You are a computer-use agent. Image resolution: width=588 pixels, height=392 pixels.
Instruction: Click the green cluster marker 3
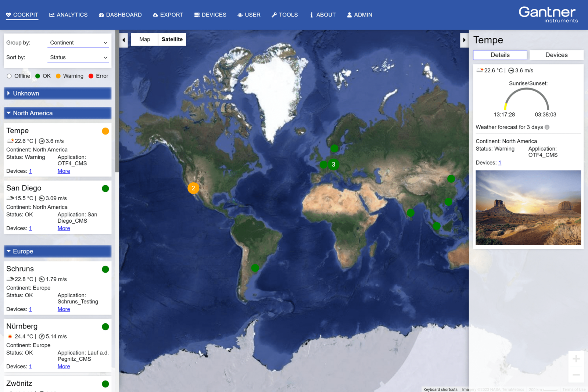333,164
